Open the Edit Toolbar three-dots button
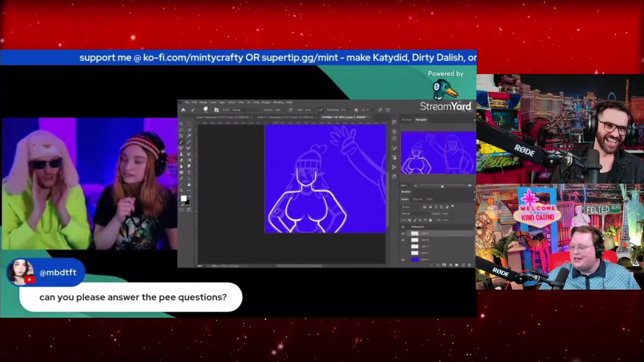644x362 pixels. 189,191
